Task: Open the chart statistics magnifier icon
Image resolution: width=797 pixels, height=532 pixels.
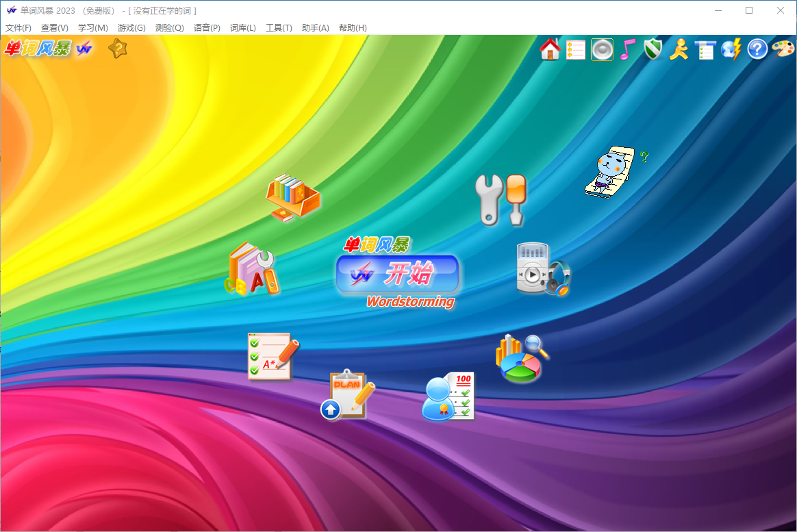Action: pyautogui.click(x=522, y=359)
